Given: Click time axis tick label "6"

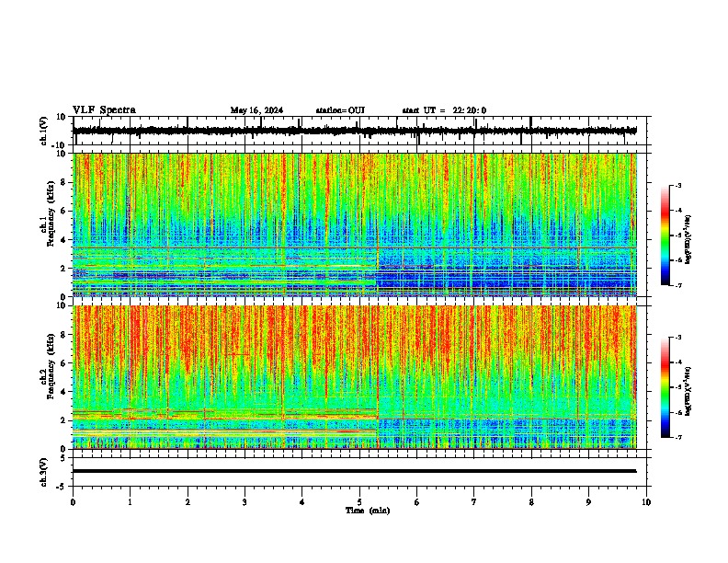Looking at the screenshot, I should pos(417,502).
